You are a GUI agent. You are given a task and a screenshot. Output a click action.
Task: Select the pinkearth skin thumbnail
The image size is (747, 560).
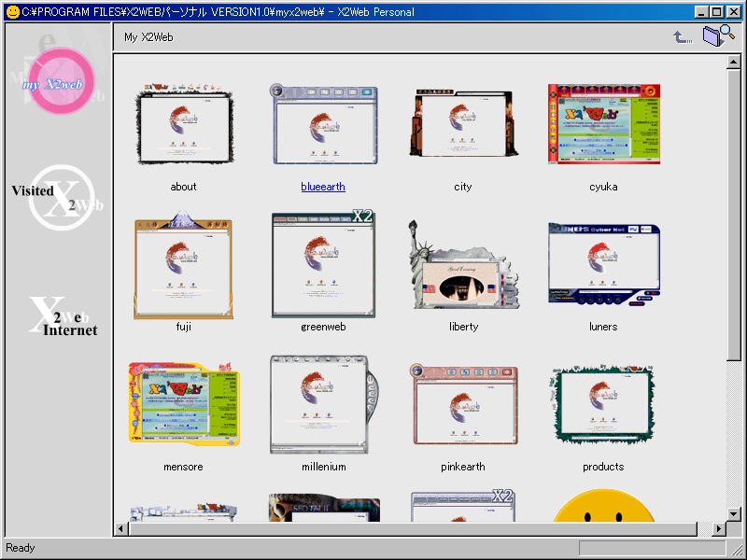click(463, 404)
